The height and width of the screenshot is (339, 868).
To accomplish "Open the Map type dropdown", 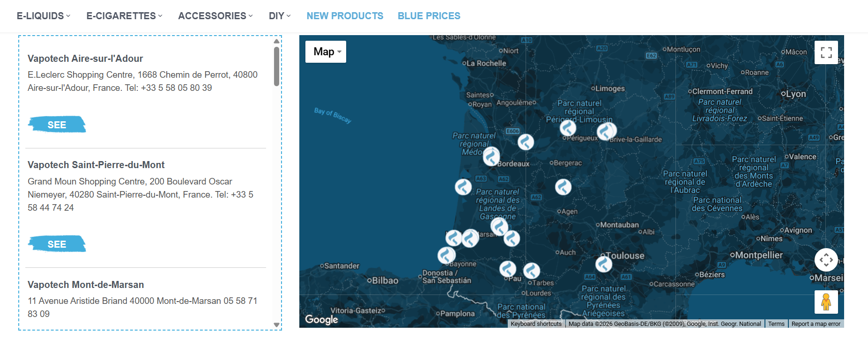I will tap(326, 52).
